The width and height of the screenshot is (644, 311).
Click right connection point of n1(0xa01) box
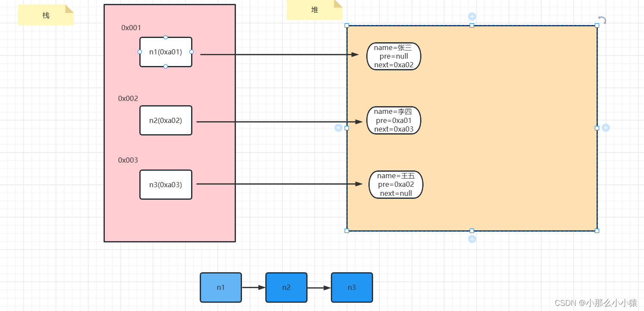click(192, 52)
